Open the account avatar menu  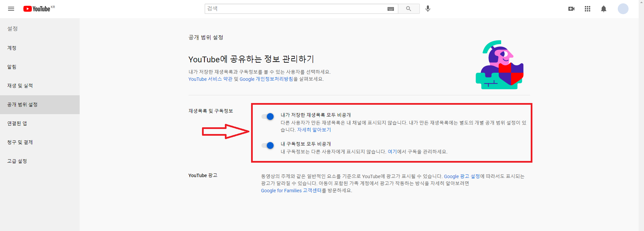coord(623,9)
